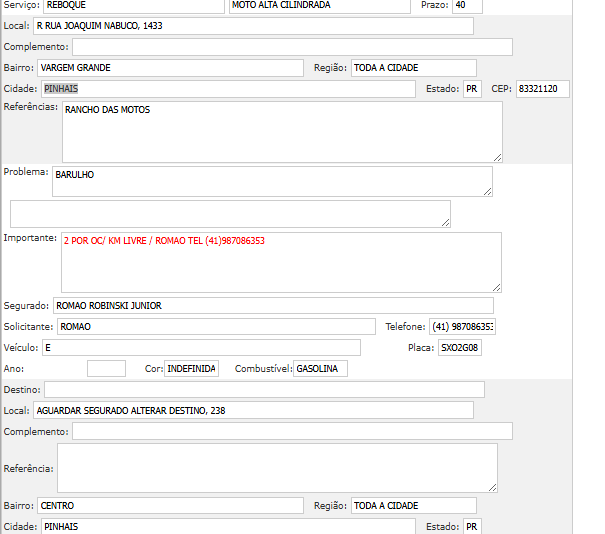Focus the RUA JOAQUIM NABUCO address field
The width and height of the screenshot is (605, 534).
click(x=252, y=26)
